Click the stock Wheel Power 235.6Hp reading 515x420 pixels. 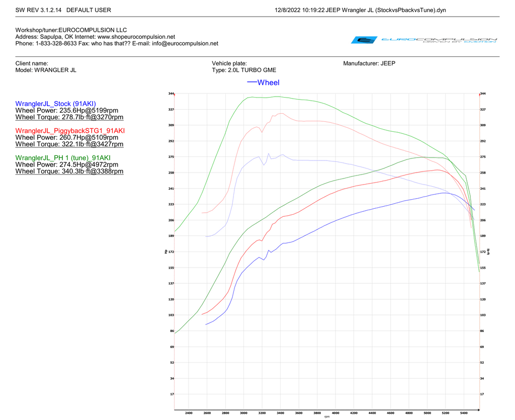67,110
